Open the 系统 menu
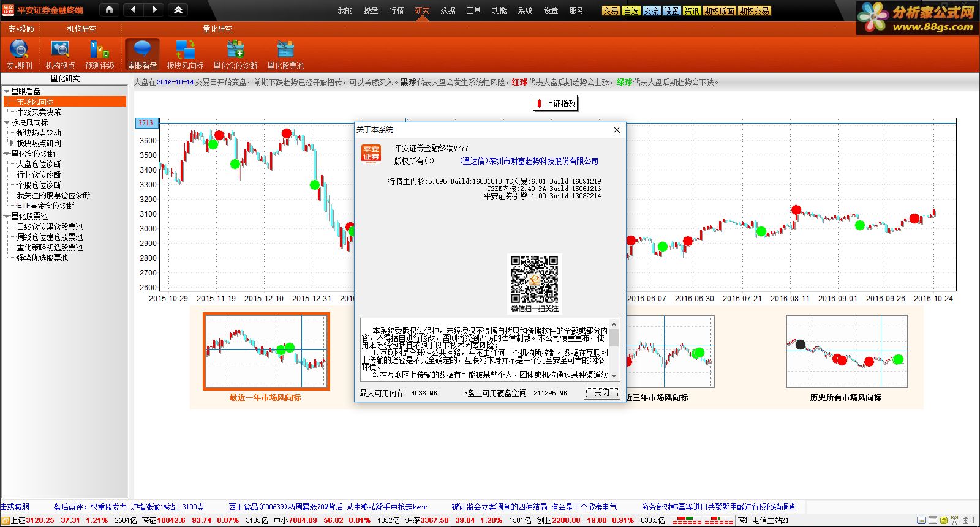Screen dimensions: 980x527 pyautogui.click(x=526, y=10)
